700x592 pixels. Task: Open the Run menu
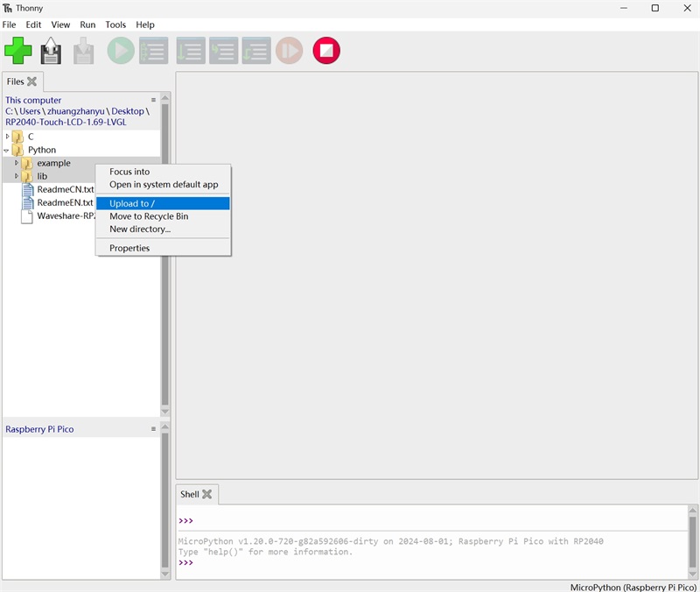[x=87, y=25]
